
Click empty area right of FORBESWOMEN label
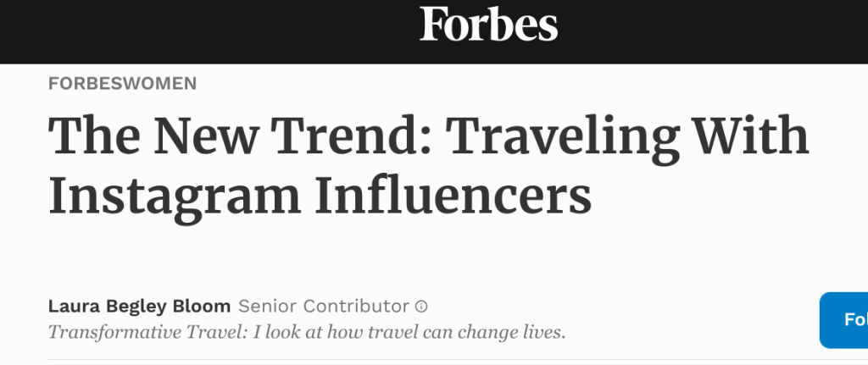pos(509,83)
